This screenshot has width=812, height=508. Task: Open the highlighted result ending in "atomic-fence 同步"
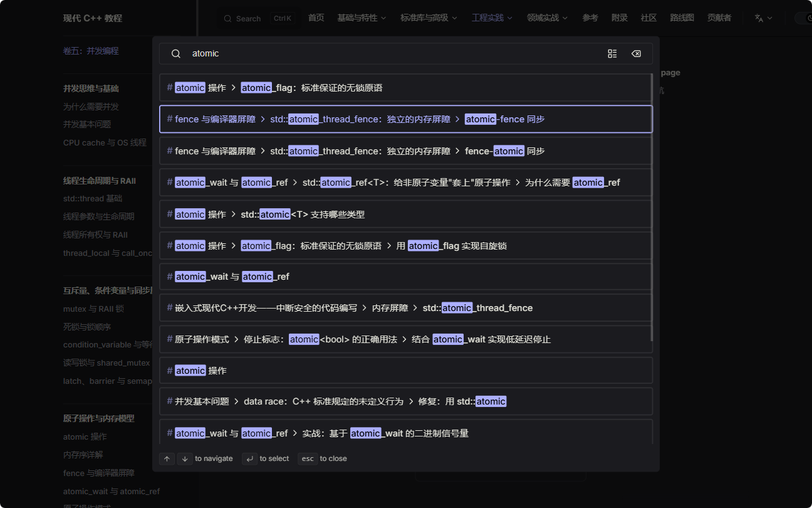point(406,119)
